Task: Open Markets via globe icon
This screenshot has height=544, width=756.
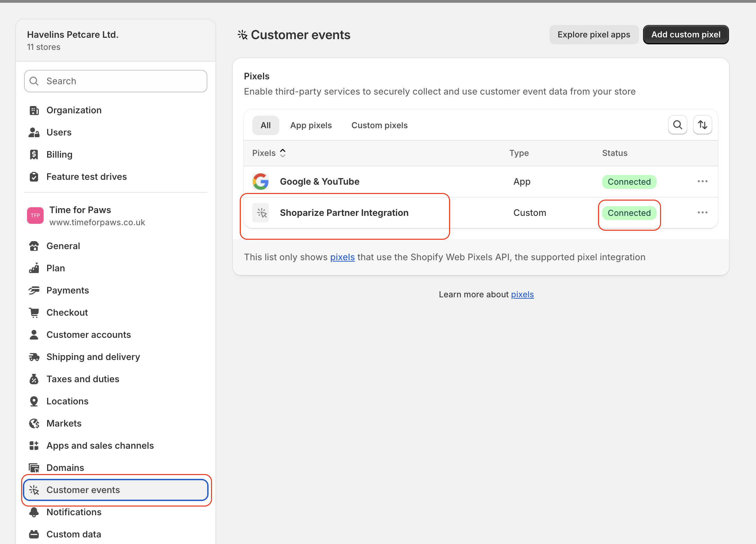Action: click(x=34, y=423)
